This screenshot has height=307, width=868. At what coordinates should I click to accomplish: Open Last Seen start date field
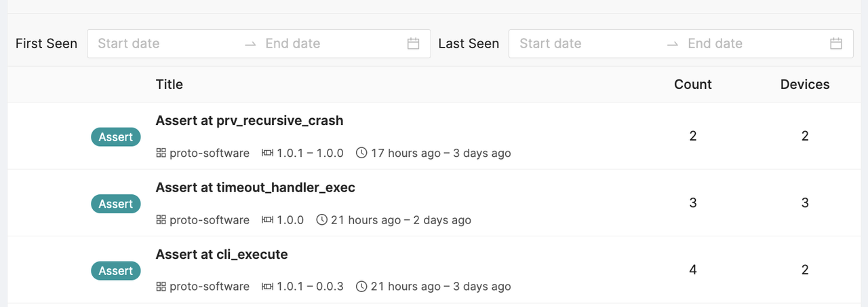585,43
